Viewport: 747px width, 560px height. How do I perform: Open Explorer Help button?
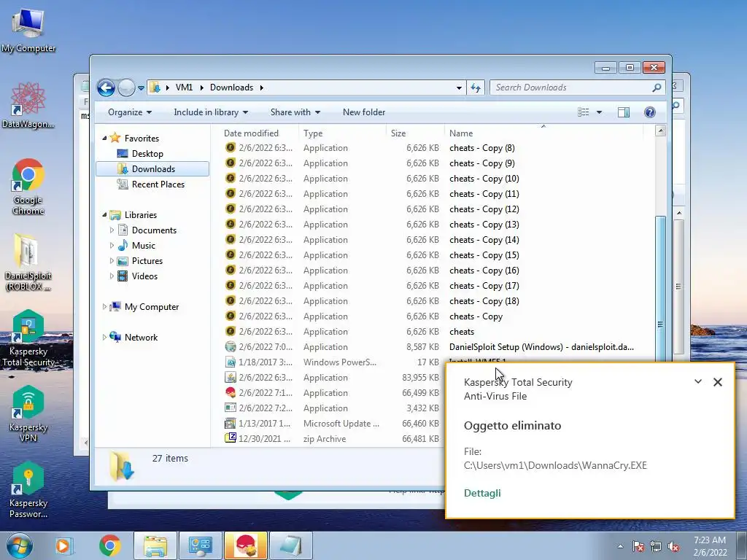[x=649, y=112]
